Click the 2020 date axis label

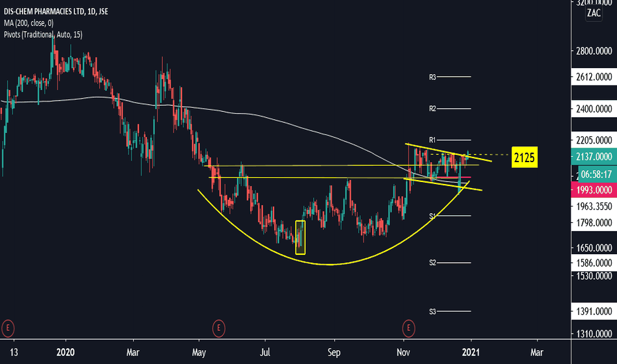click(x=66, y=352)
